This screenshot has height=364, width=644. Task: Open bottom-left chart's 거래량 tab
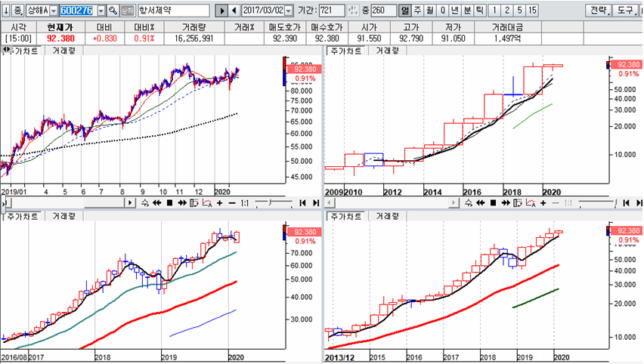tap(64, 216)
